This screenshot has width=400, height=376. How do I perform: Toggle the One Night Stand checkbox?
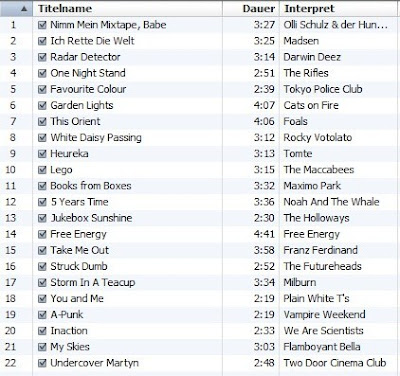[x=42, y=73]
